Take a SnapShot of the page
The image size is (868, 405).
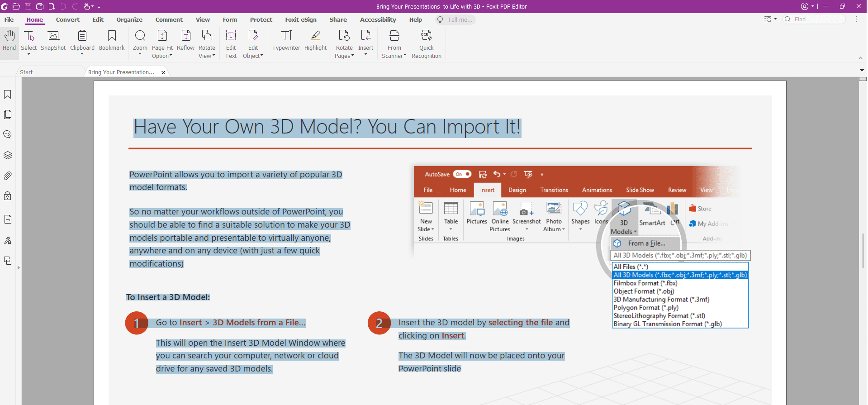coord(53,40)
